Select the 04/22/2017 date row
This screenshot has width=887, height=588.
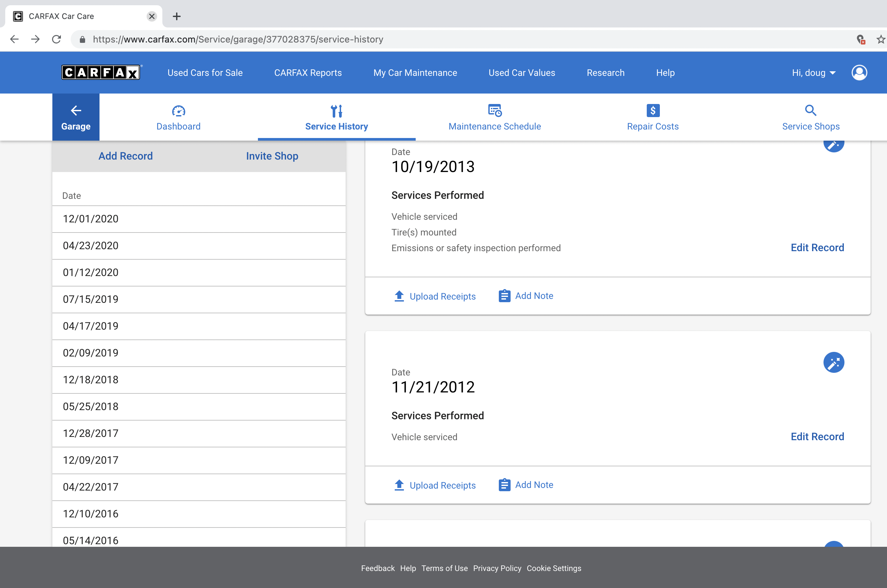199,487
